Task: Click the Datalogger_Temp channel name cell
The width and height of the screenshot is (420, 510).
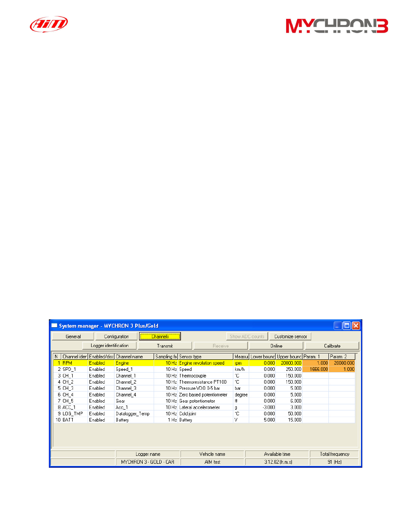Action: click(134, 414)
